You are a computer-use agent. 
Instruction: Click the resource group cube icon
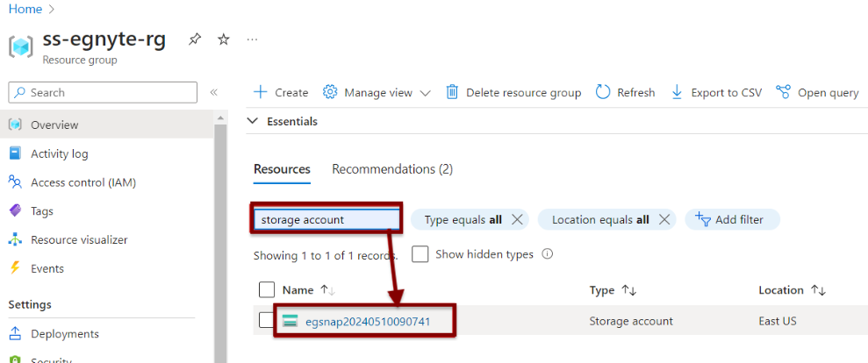[x=21, y=47]
